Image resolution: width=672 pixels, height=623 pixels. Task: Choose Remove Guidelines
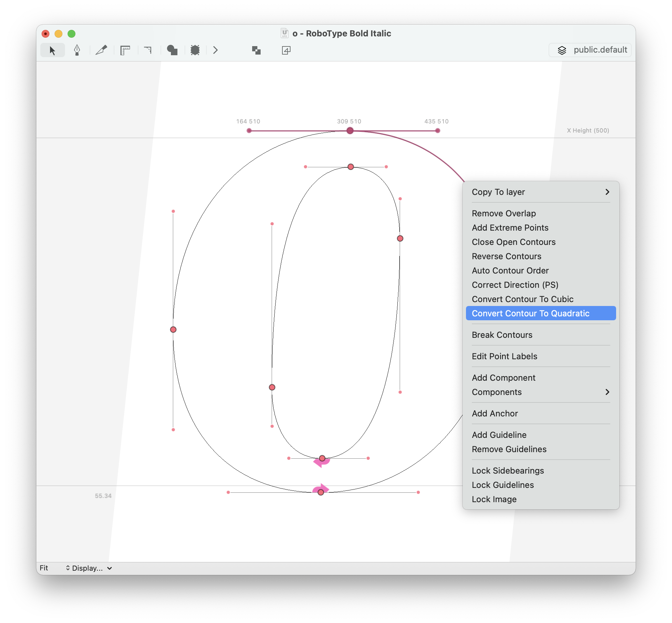click(x=541, y=449)
